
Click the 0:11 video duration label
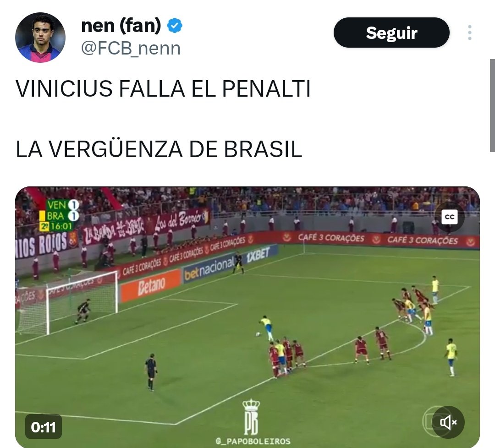[43, 427]
